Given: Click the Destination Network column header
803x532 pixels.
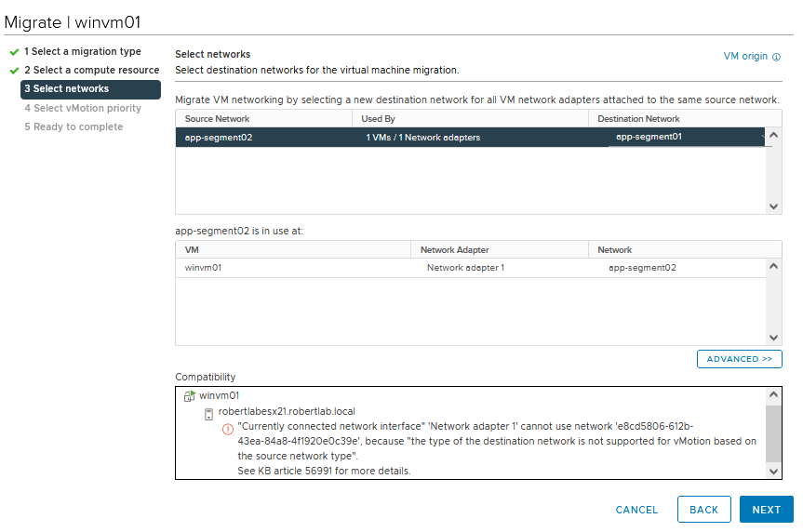Looking at the screenshot, I should tap(685, 119).
